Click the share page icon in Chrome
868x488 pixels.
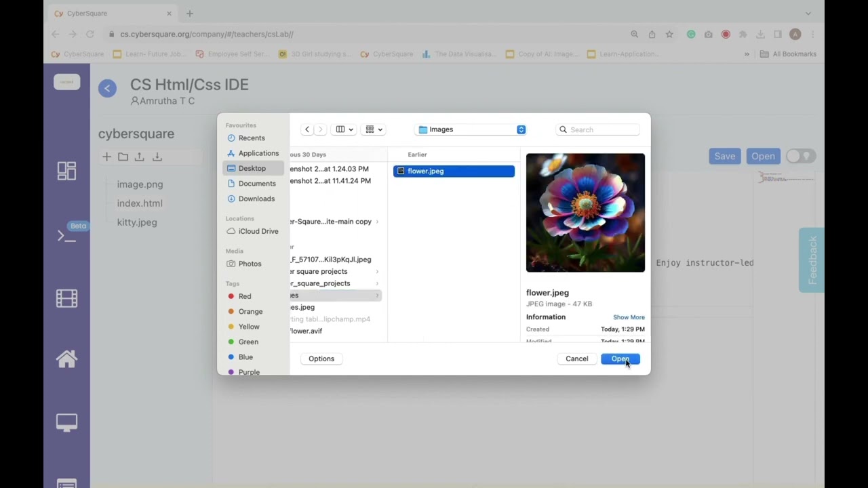click(652, 34)
